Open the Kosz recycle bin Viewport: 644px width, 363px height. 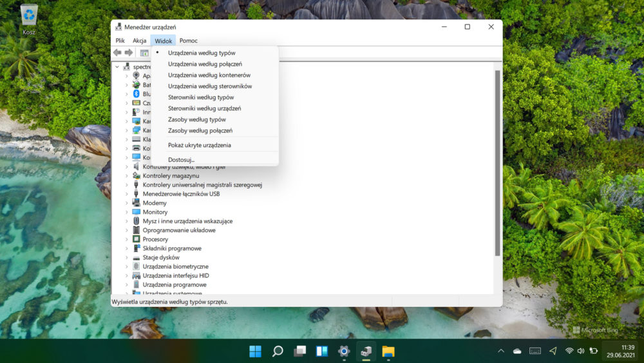(29, 19)
